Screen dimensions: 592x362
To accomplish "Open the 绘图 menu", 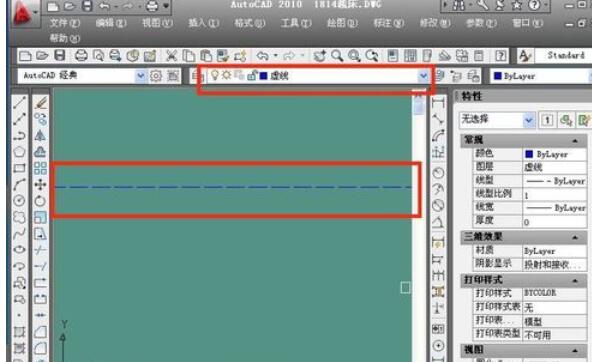I will 342,23.
